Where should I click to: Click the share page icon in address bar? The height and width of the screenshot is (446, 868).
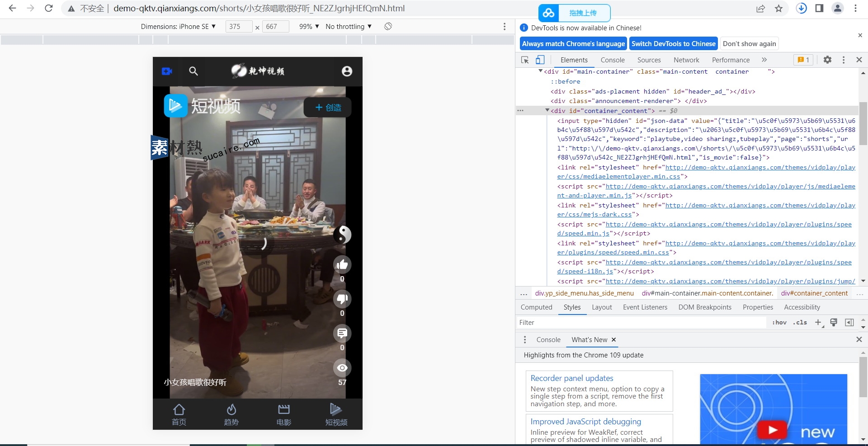coord(761,8)
